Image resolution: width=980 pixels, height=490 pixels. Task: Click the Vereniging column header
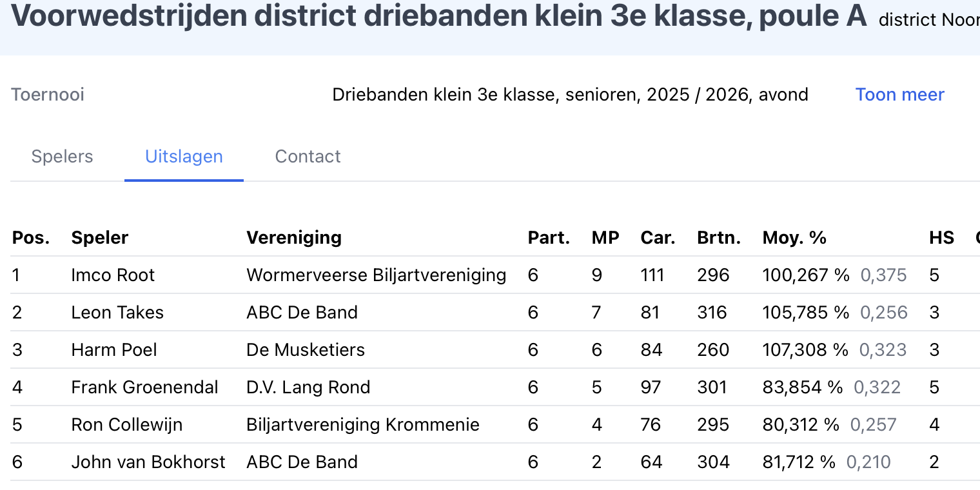coord(294,238)
